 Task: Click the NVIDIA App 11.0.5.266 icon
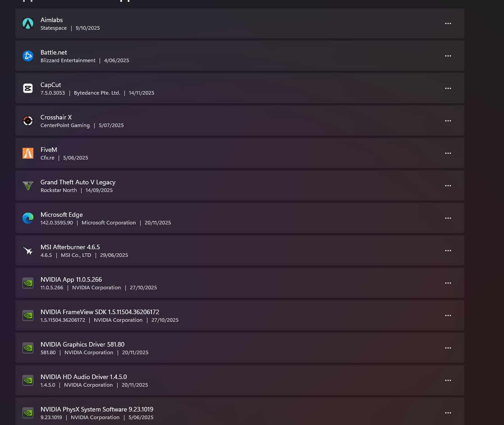coord(28,283)
